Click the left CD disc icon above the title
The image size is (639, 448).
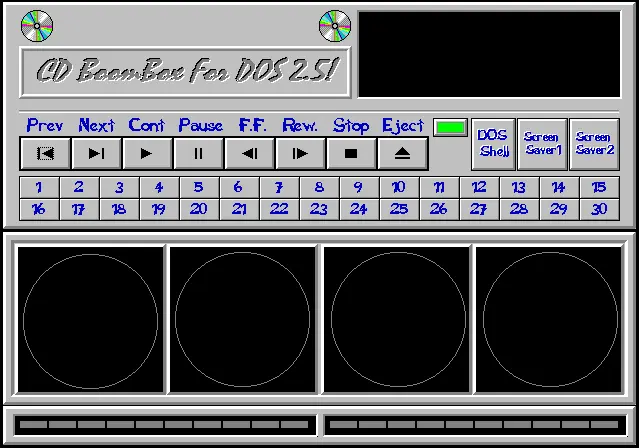36,26
